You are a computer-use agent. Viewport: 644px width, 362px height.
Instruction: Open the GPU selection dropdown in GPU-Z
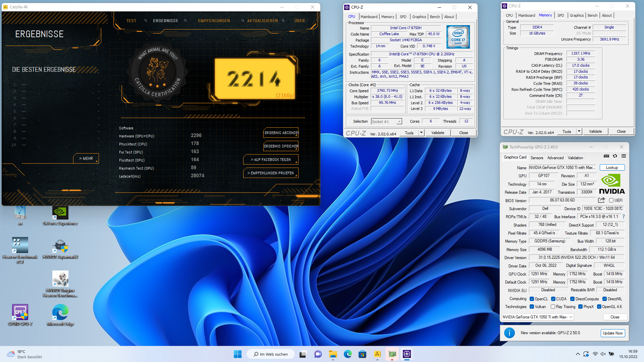click(537, 317)
